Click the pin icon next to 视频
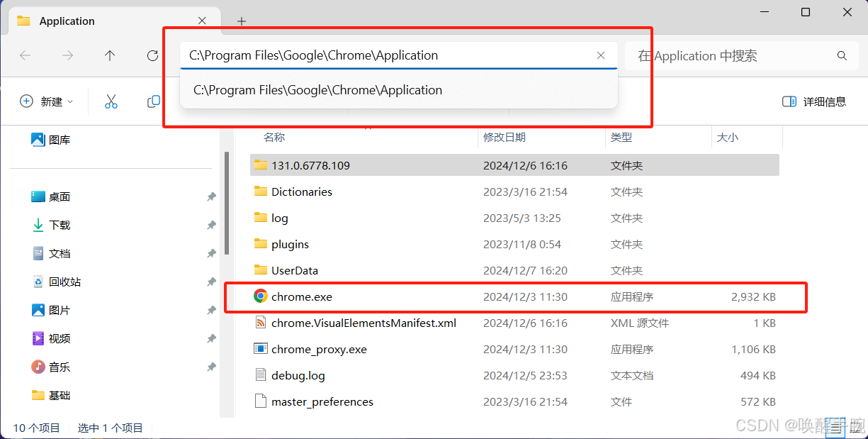The height and width of the screenshot is (439, 868). point(211,338)
